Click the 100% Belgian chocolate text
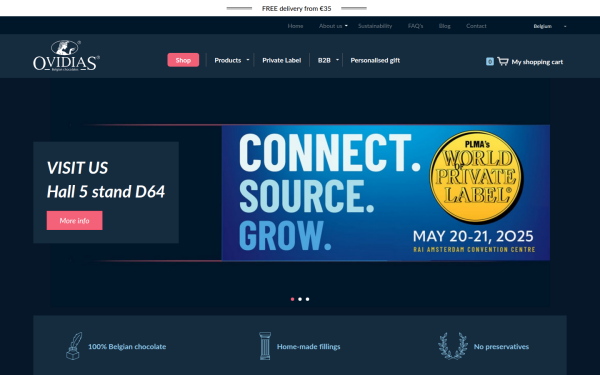This screenshot has width=600, height=375. (127, 347)
